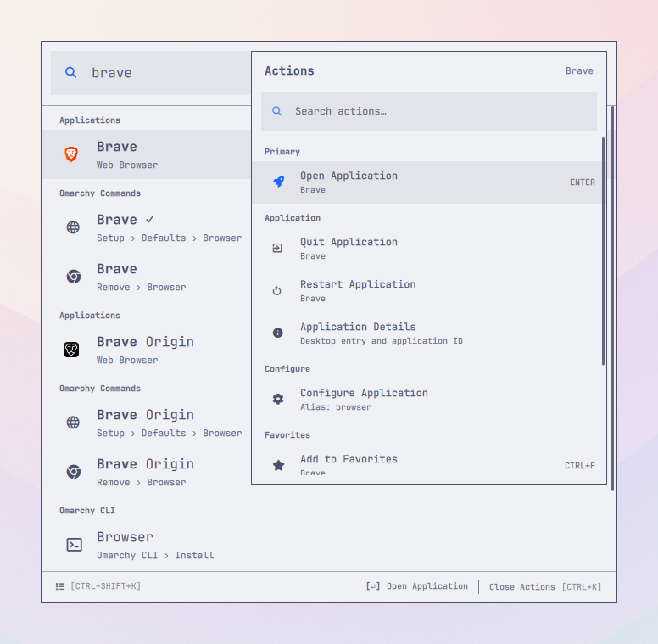Screen dimensions: 658x644
Task: Click the 'Omarchy CLI' section header
Action: coord(87,511)
